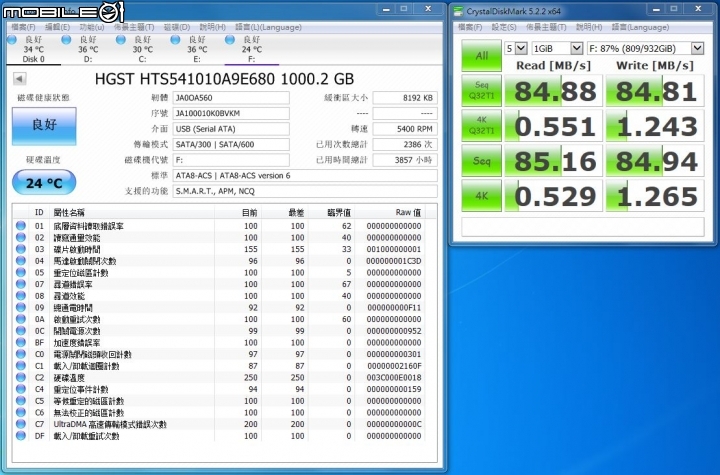Open the 編輯(E) menu in CrystalDiskInfo

tap(57, 27)
